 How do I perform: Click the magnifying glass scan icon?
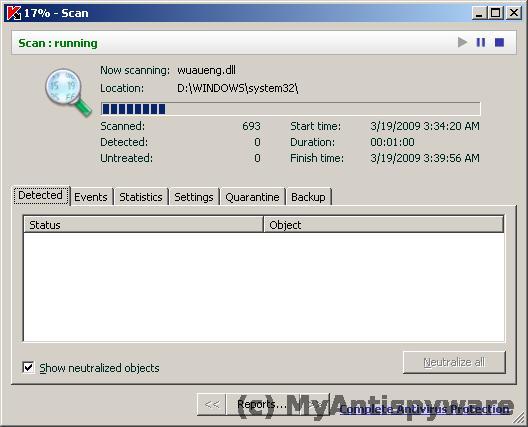point(69,92)
